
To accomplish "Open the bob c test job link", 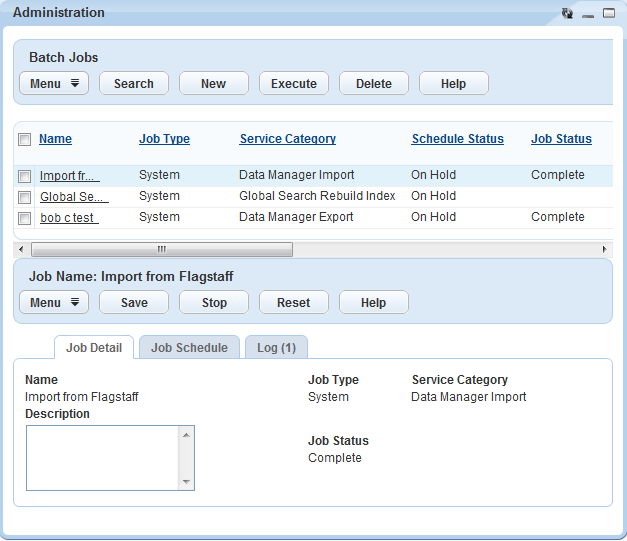I will coord(68,218).
